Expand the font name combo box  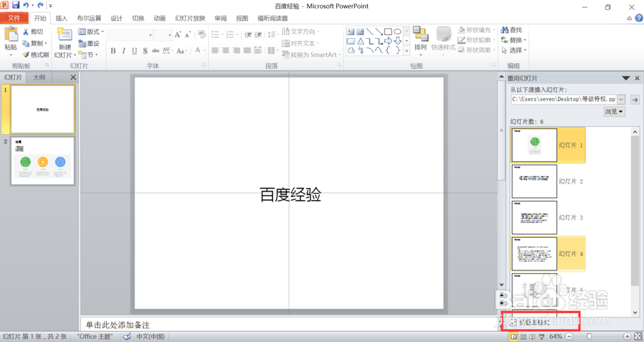[150, 35]
